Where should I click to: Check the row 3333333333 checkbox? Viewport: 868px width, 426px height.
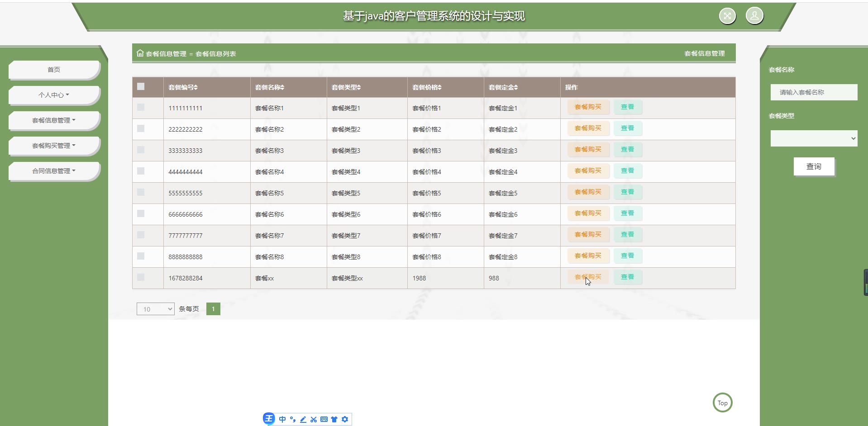141,150
